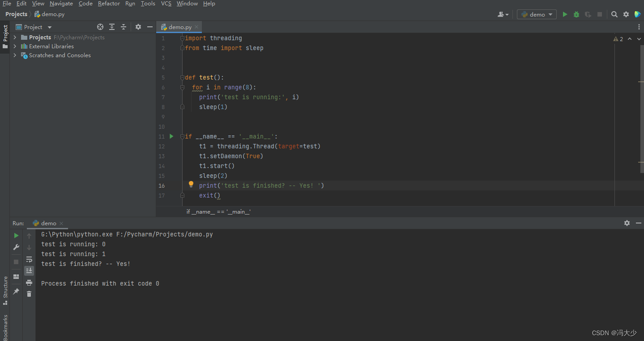Expand External Libraries node
This screenshot has width=644, height=341.
[x=15, y=46]
